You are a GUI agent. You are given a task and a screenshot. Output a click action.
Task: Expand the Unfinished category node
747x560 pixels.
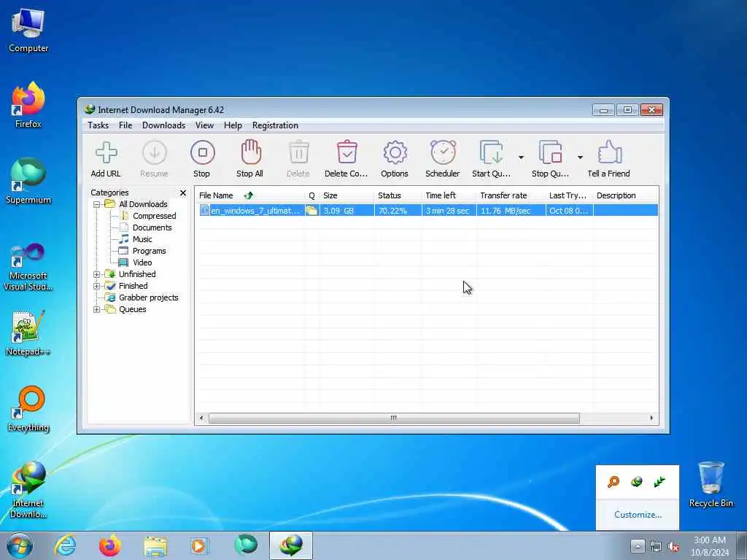[x=97, y=274]
